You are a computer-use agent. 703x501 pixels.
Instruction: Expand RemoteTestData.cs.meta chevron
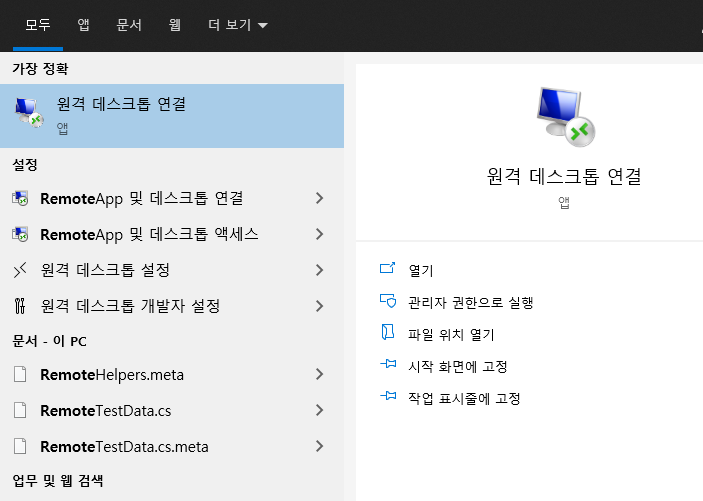tap(319, 446)
